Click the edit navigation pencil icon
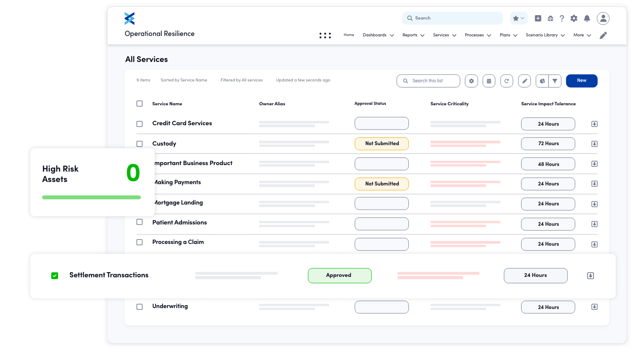 pos(603,36)
